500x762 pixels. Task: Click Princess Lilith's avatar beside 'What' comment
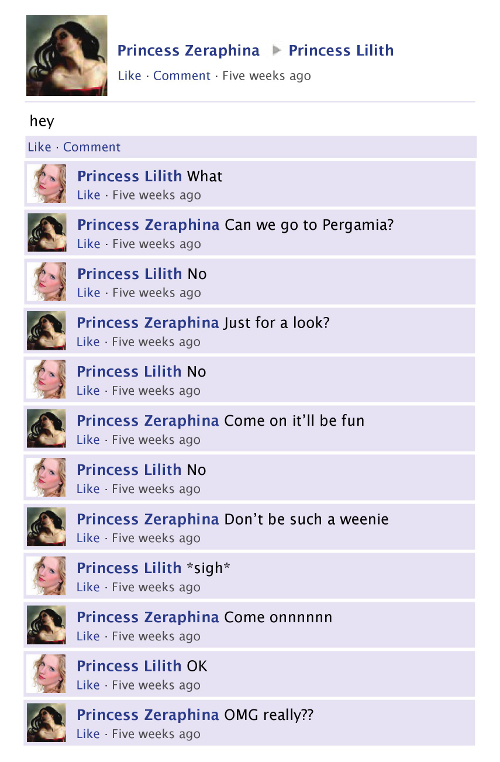(x=47, y=183)
